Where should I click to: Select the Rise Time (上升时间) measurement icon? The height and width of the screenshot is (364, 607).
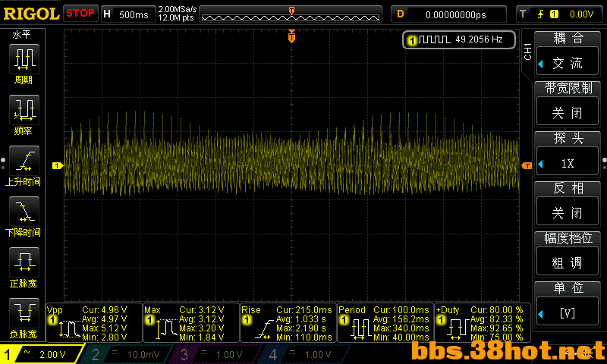24,161
